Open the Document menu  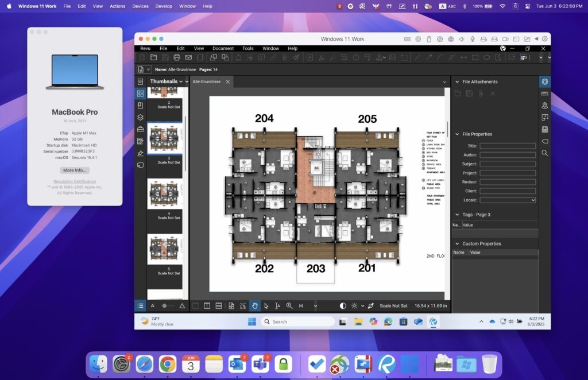(x=223, y=48)
